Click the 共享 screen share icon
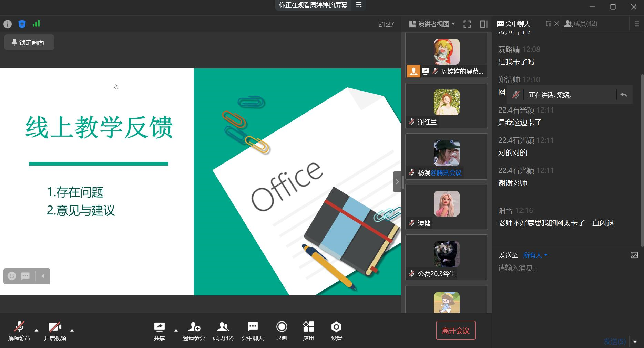 tap(159, 330)
